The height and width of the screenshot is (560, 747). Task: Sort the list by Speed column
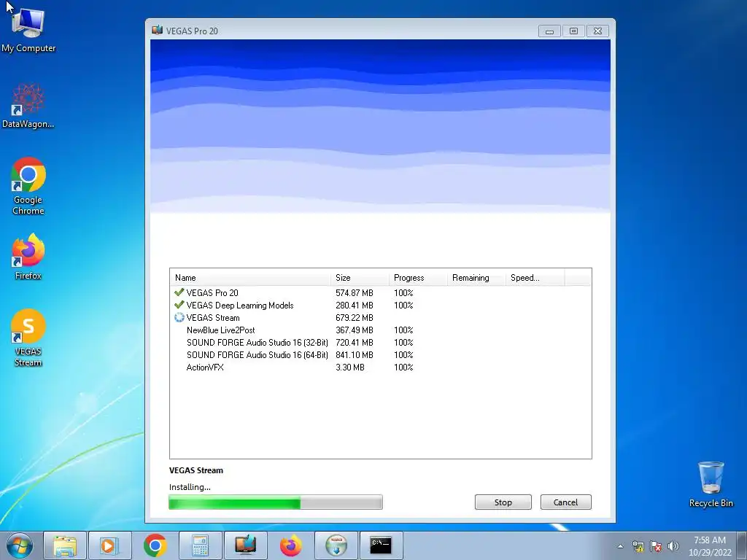click(x=535, y=278)
